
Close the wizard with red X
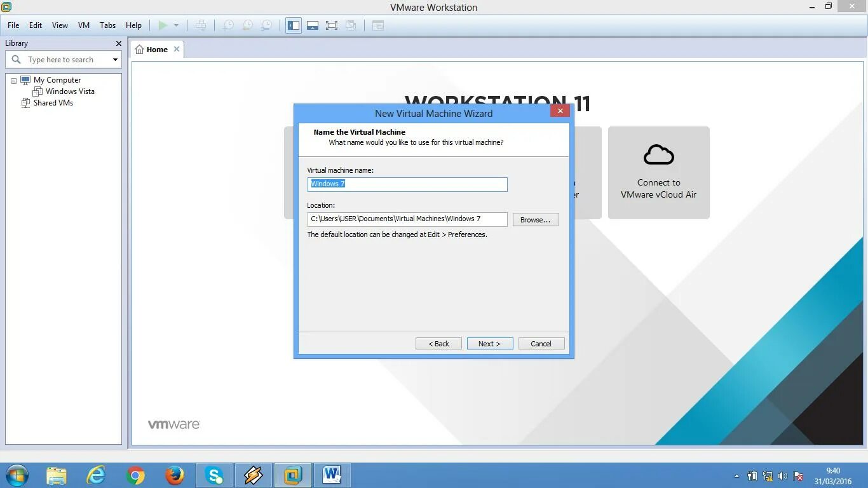tap(560, 111)
